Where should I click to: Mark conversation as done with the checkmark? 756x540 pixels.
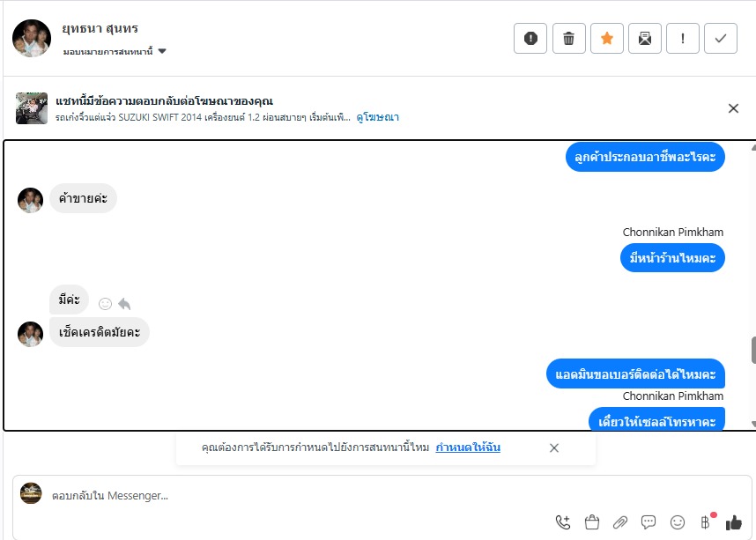(721, 38)
